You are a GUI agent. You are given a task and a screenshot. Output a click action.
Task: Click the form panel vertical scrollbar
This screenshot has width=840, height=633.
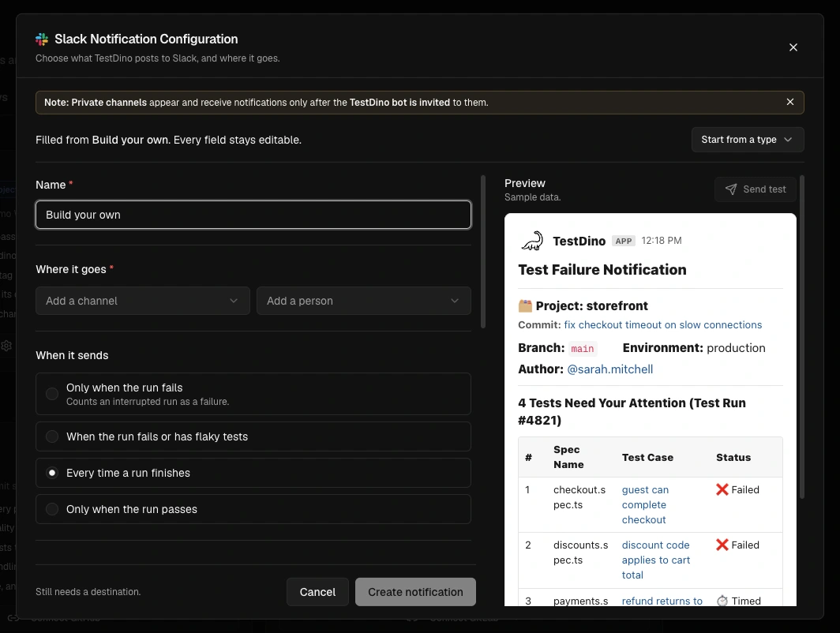click(482, 252)
